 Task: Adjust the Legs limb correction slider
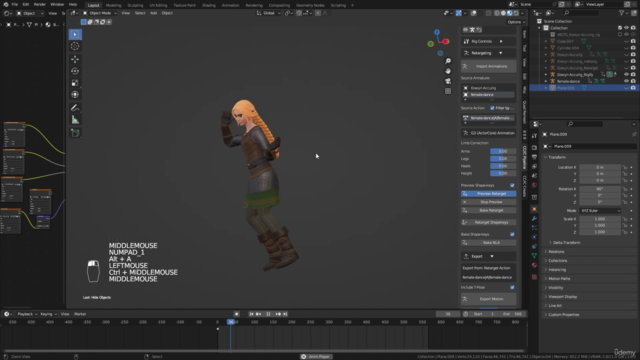pyautogui.click(x=503, y=159)
